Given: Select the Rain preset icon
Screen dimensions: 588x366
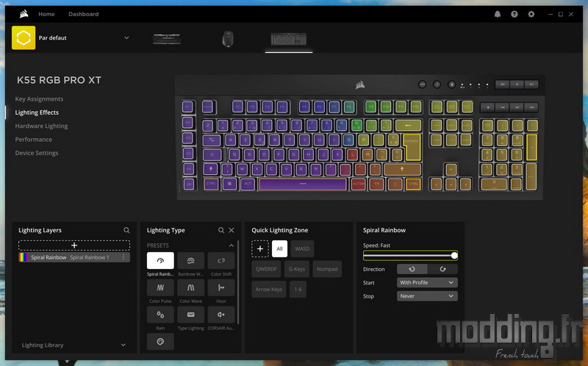Looking at the screenshot, I should point(160,315).
